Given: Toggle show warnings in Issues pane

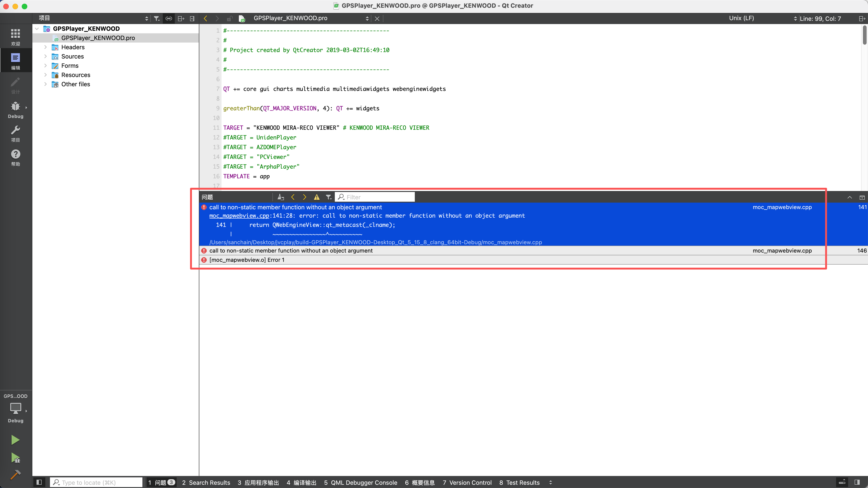Looking at the screenshot, I should point(316,197).
